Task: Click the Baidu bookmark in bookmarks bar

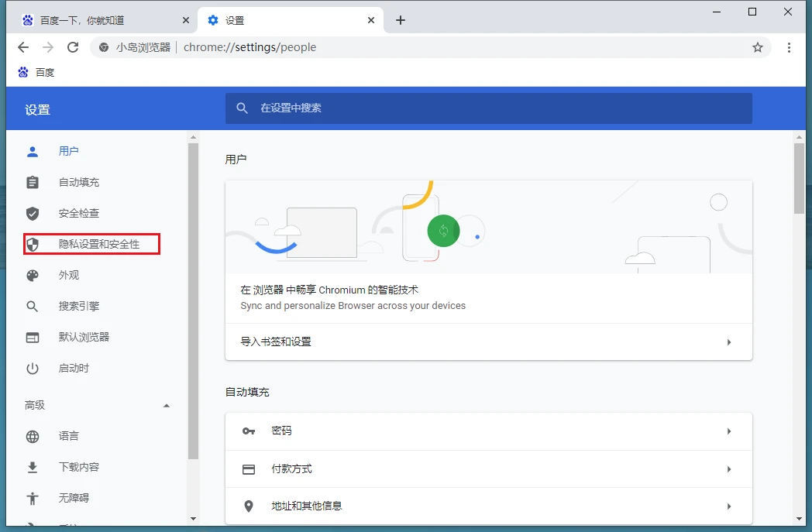Action: [x=36, y=72]
